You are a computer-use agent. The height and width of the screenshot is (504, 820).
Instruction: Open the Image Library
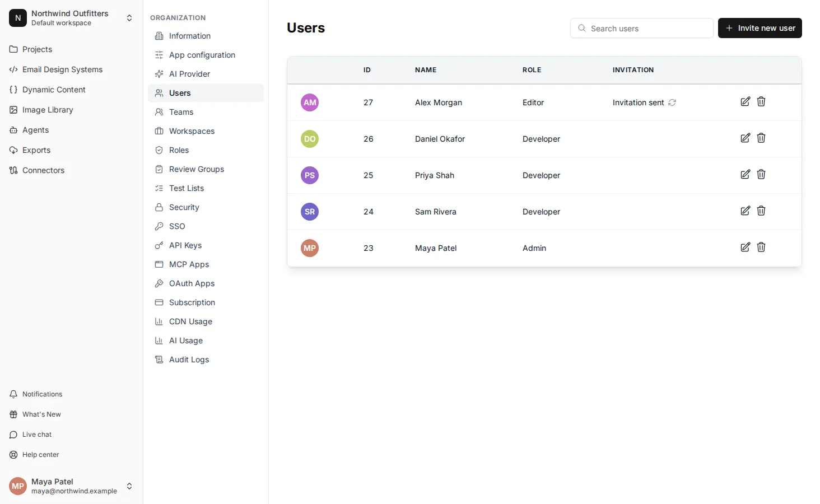pos(72,110)
